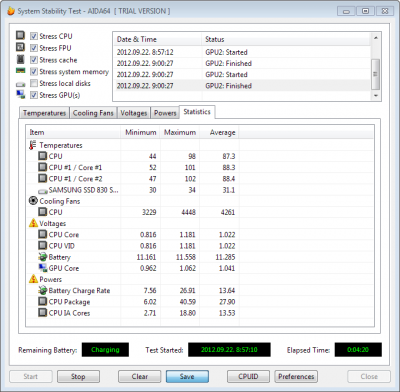Click the Stop button
Screen dimensions: 400x392
[78, 376]
